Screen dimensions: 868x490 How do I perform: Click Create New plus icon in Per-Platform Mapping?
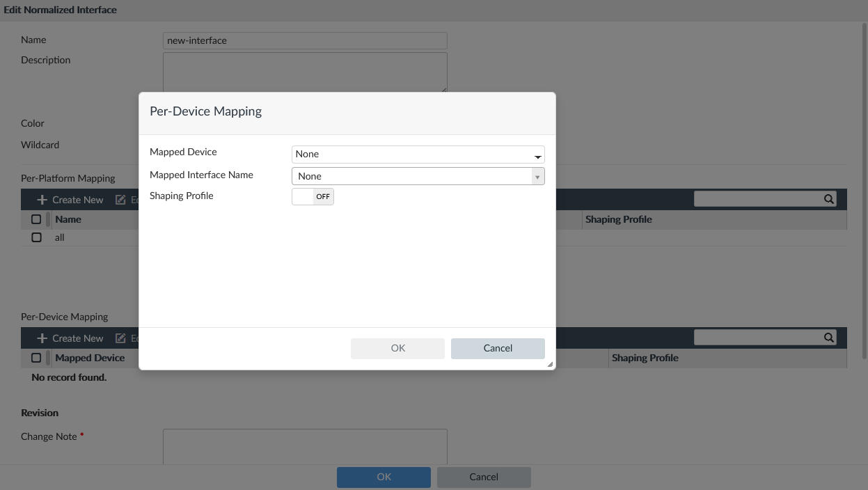click(42, 200)
